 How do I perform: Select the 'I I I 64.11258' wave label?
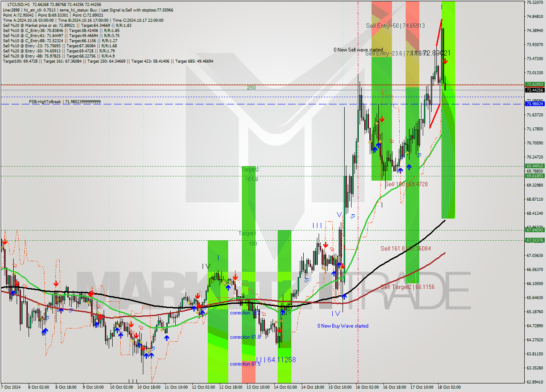(276, 360)
